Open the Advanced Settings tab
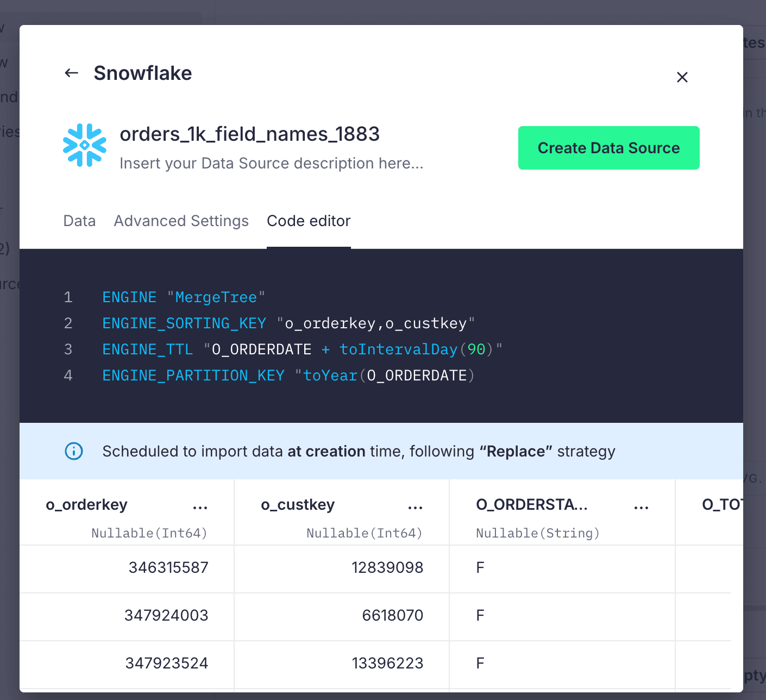Viewport: 766px width, 700px height. tap(181, 221)
